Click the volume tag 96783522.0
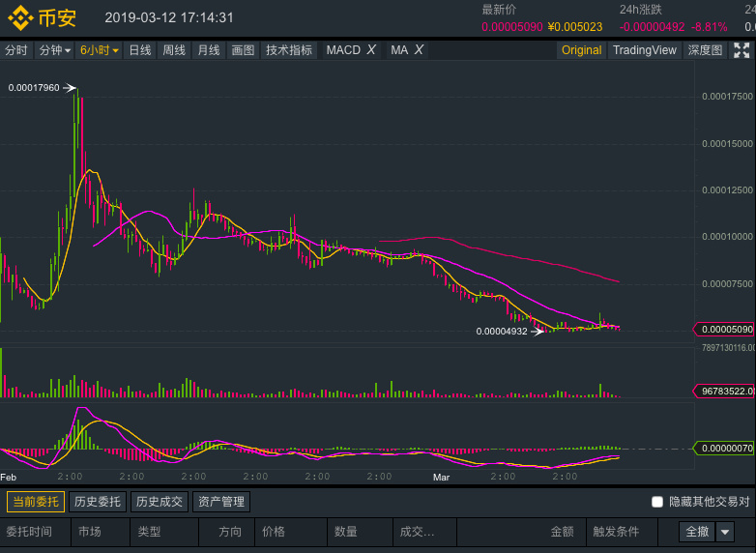 pos(724,391)
